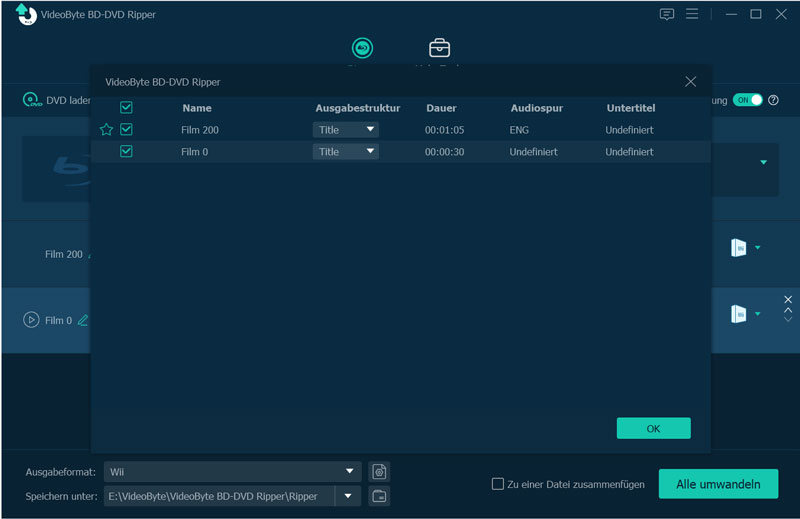Rename Film 0 with the pencil icon

[x=83, y=320]
